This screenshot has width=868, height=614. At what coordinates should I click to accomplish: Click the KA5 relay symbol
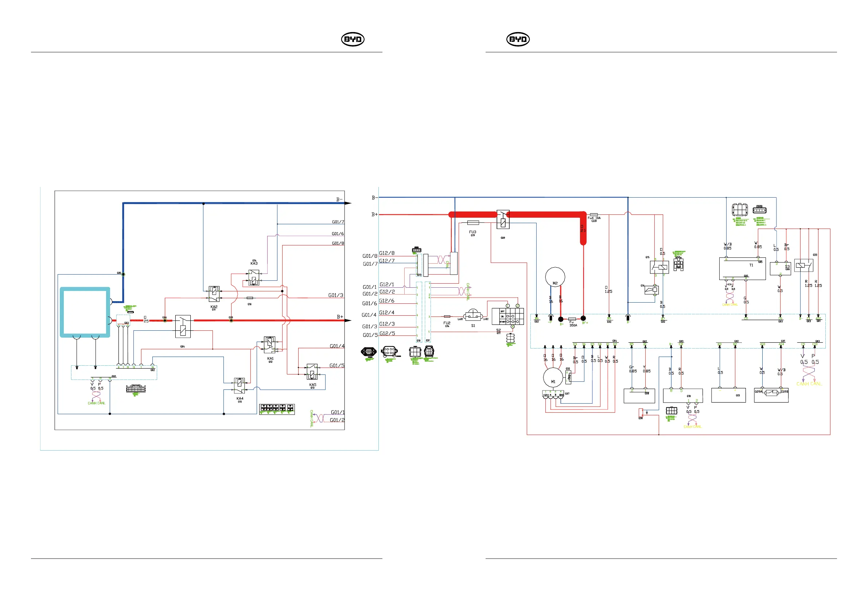pos(312,372)
